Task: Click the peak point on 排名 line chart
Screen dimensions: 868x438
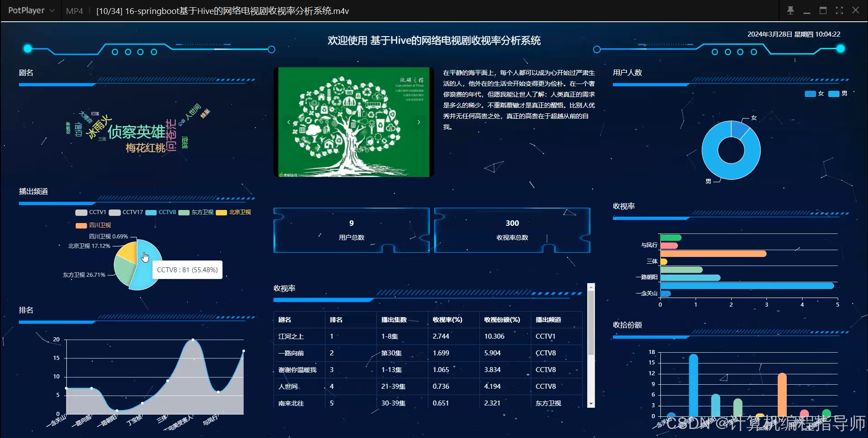Action: coord(193,340)
